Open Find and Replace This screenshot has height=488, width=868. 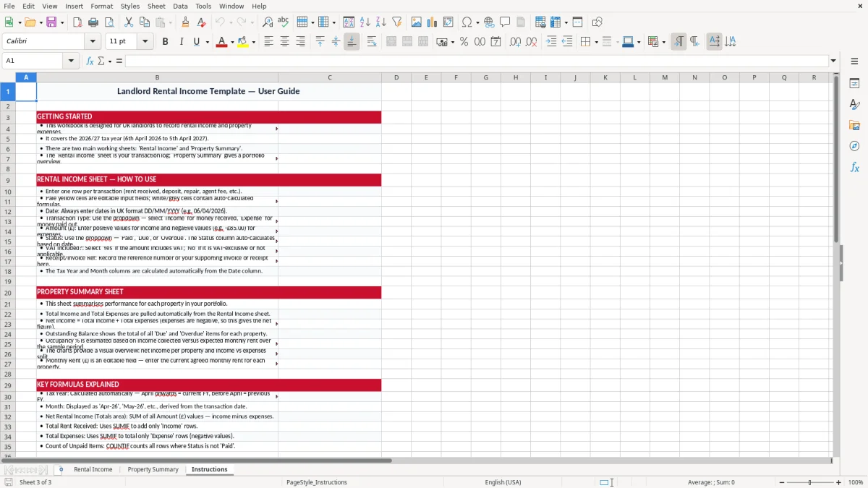pos(268,22)
